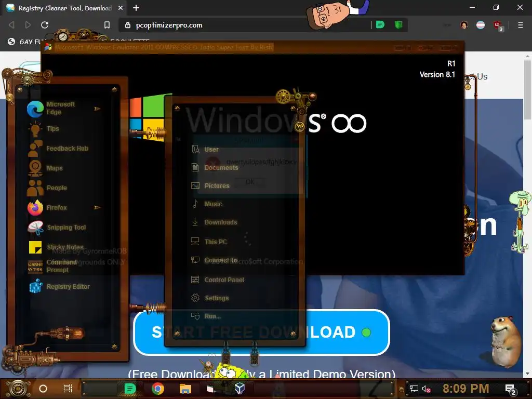The image size is (532, 399).
Task: Open Settings gear entry
Action: click(210, 298)
